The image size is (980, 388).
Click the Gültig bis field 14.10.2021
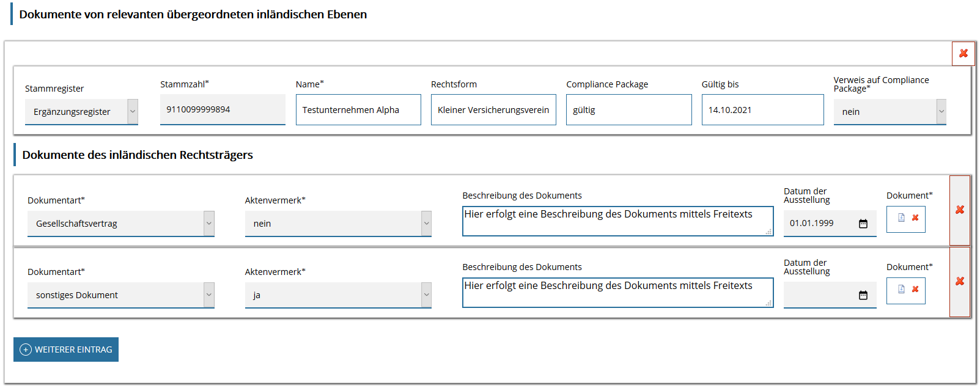pyautogui.click(x=762, y=110)
